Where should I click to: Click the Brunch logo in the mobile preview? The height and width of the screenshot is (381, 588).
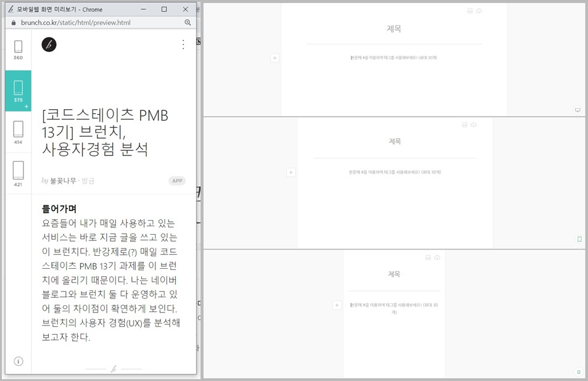coord(49,44)
